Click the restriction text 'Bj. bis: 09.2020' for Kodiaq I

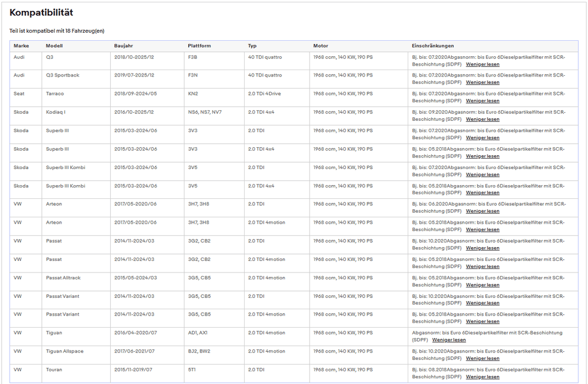[430, 112]
